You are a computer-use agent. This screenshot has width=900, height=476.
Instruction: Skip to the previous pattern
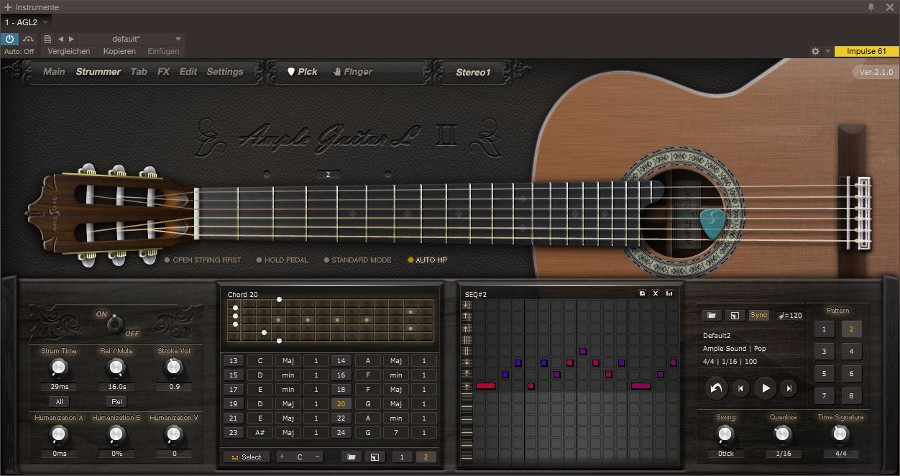(x=740, y=389)
